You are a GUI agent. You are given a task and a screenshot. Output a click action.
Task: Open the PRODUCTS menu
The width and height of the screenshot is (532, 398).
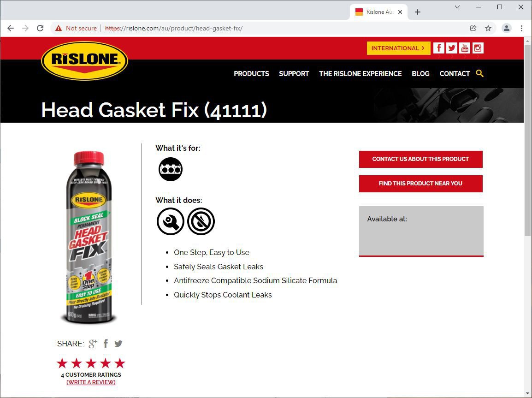coord(251,74)
